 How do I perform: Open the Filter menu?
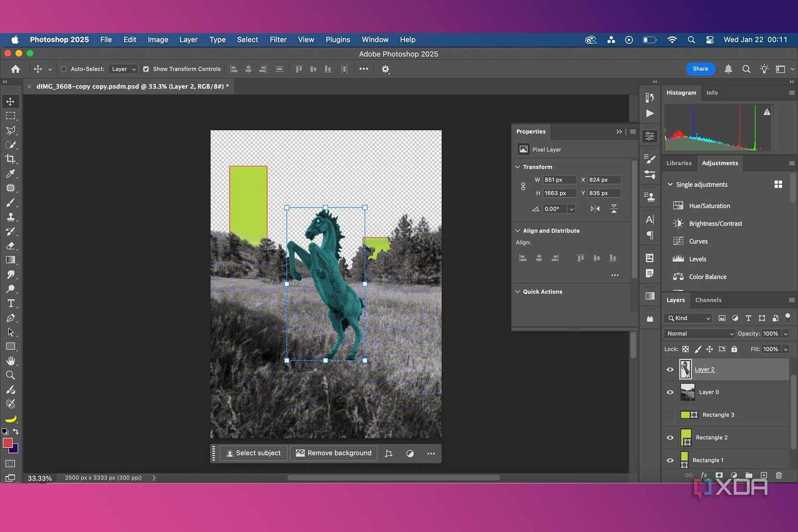[278, 40]
